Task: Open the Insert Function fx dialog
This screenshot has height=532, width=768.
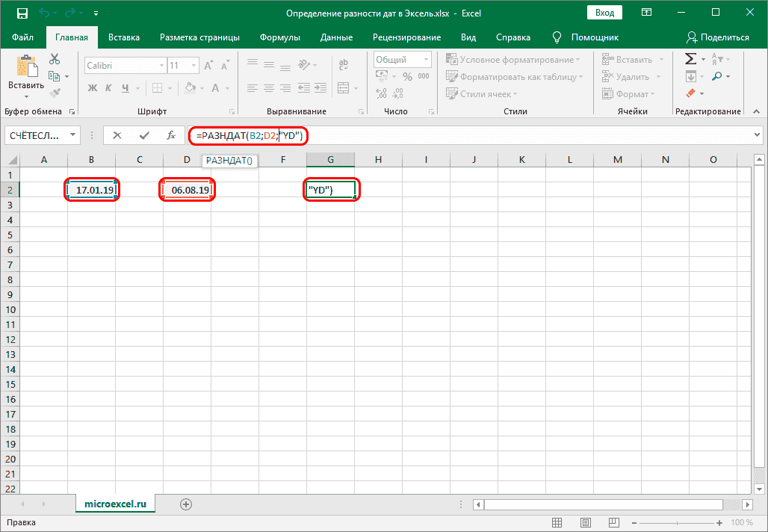Action: click(x=170, y=135)
